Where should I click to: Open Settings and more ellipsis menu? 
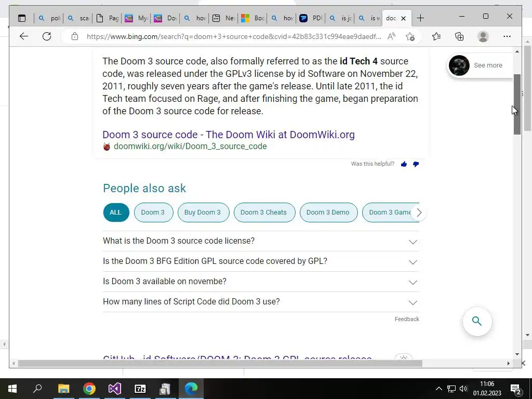(x=507, y=36)
